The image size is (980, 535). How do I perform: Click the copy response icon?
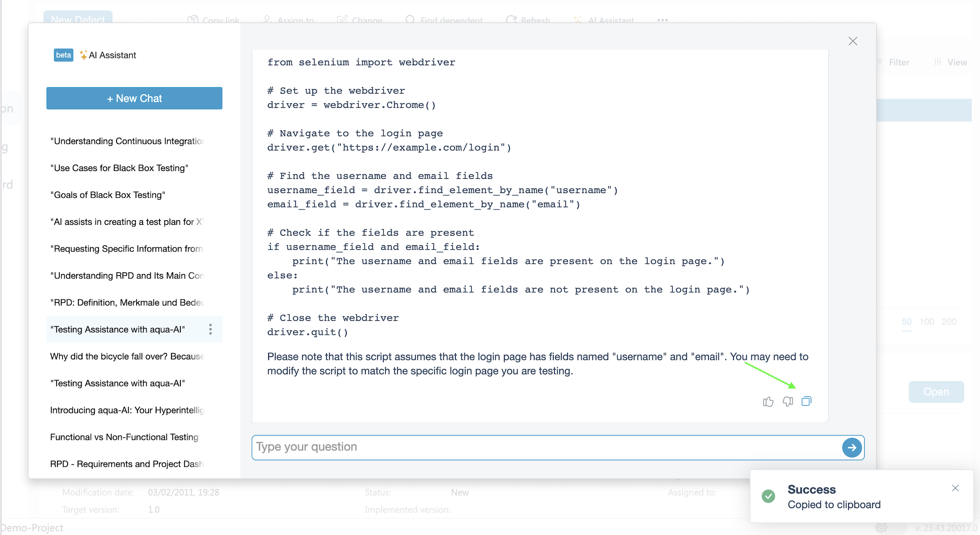tap(806, 401)
